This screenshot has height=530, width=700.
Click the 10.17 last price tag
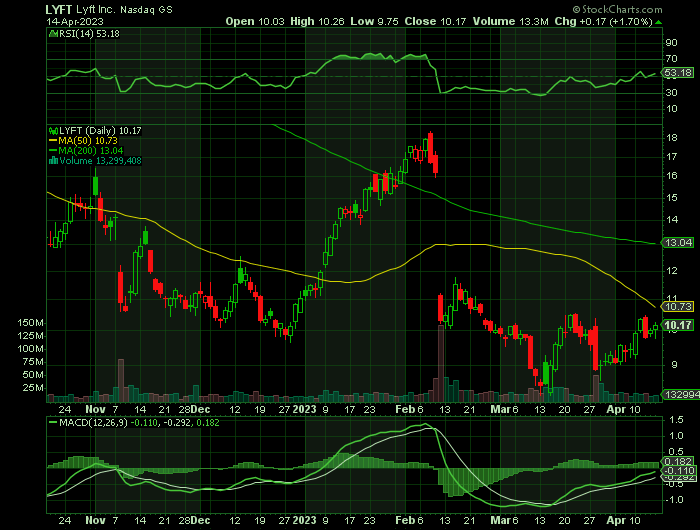click(678, 326)
